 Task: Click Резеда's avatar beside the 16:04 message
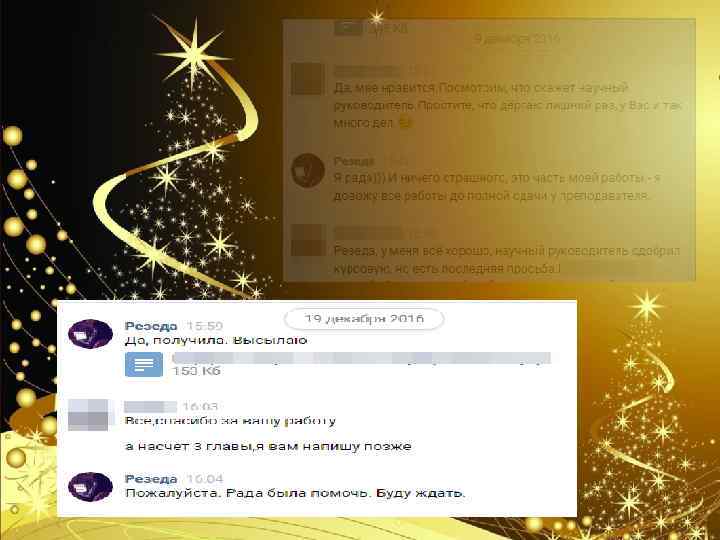[x=90, y=486]
